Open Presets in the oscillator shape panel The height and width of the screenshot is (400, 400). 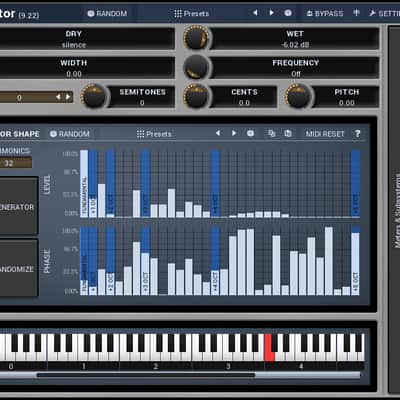tap(154, 134)
